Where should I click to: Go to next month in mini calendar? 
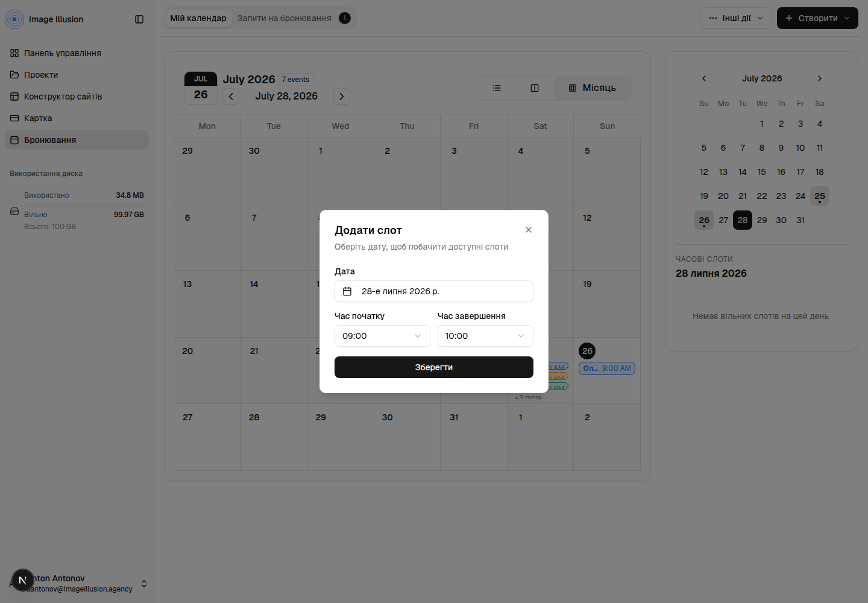click(x=820, y=78)
